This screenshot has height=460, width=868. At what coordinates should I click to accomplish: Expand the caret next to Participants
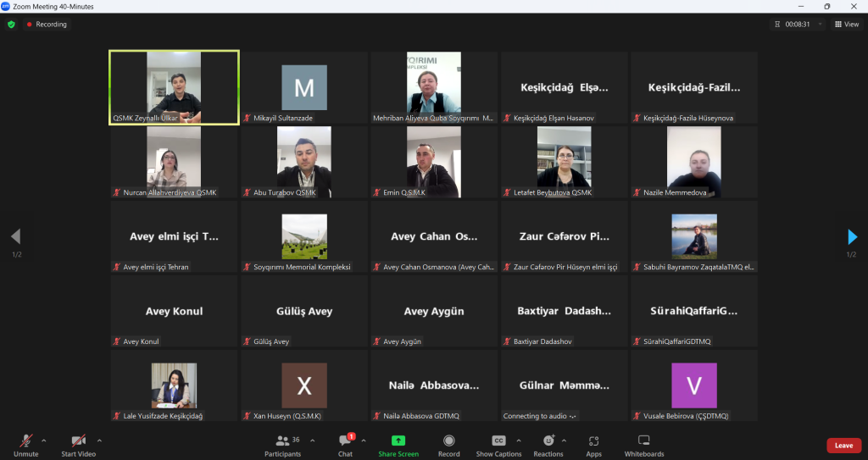(x=312, y=441)
